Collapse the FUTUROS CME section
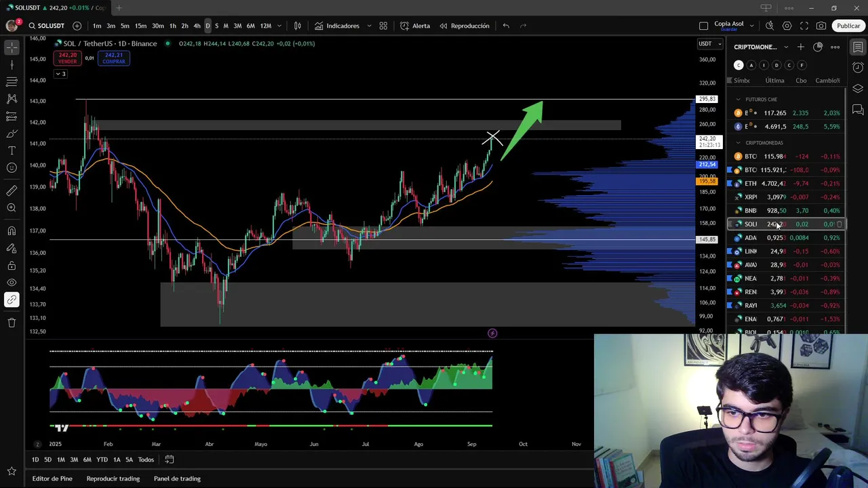This screenshot has width=868, height=488. [x=738, y=100]
